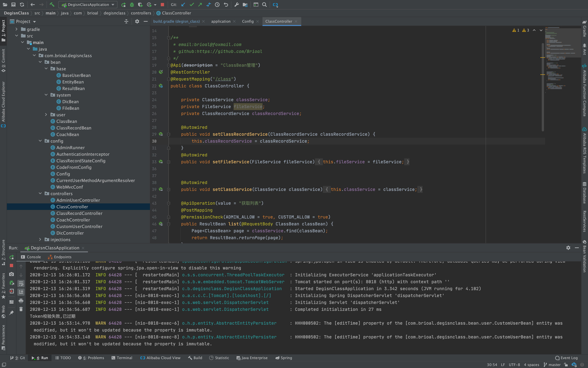Image resolution: width=588 pixels, height=368 pixels.
Task: Open settings via wrench icon
Action: pos(236,4)
